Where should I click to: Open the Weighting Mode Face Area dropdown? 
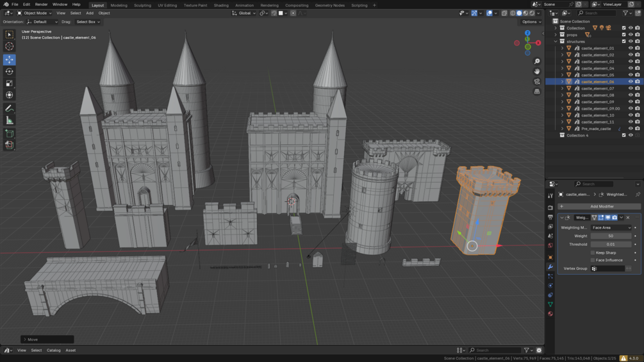click(611, 228)
